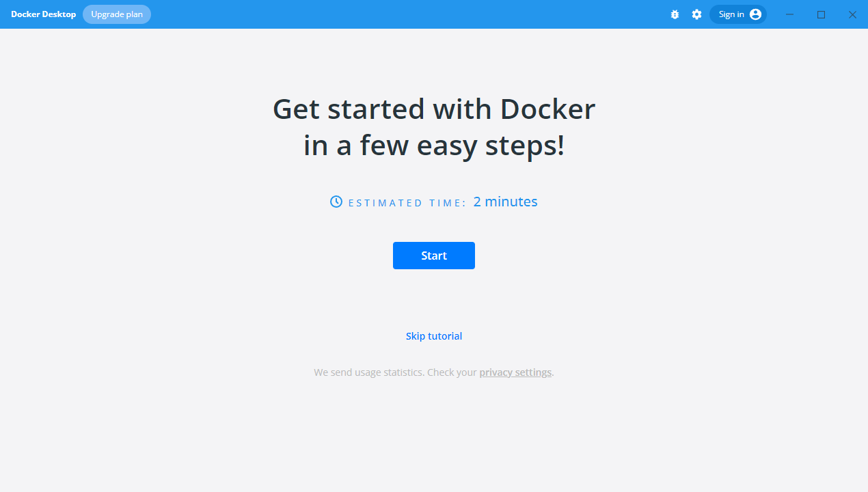This screenshot has width=868, height=492.
Task: Click the "2 minutes" estimated time value
Action: pos(505,202)
